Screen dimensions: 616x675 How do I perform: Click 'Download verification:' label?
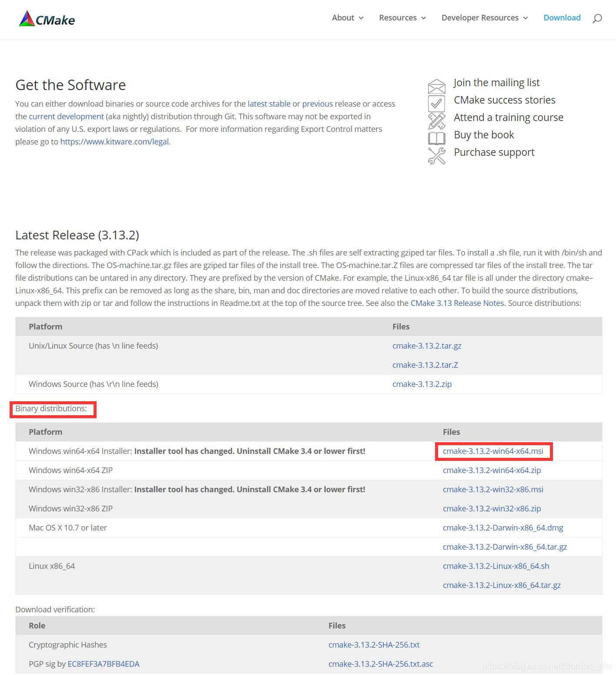click(x=55, y=610)
